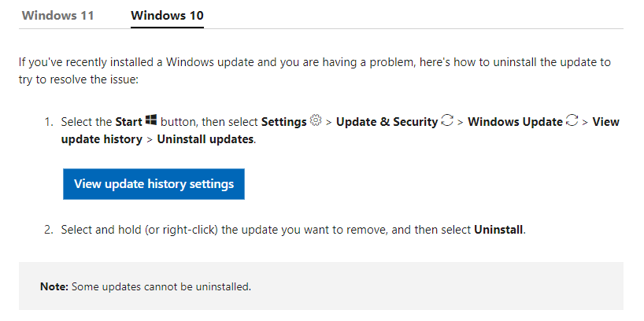Open View update history settings button
Screen dimensions: 644x321
coord(154,184)
